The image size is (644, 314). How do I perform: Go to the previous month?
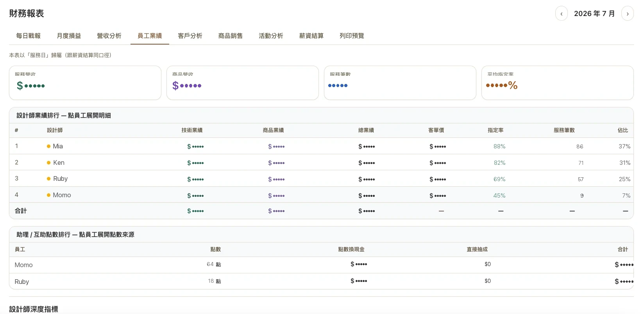(x=561, y=14)
